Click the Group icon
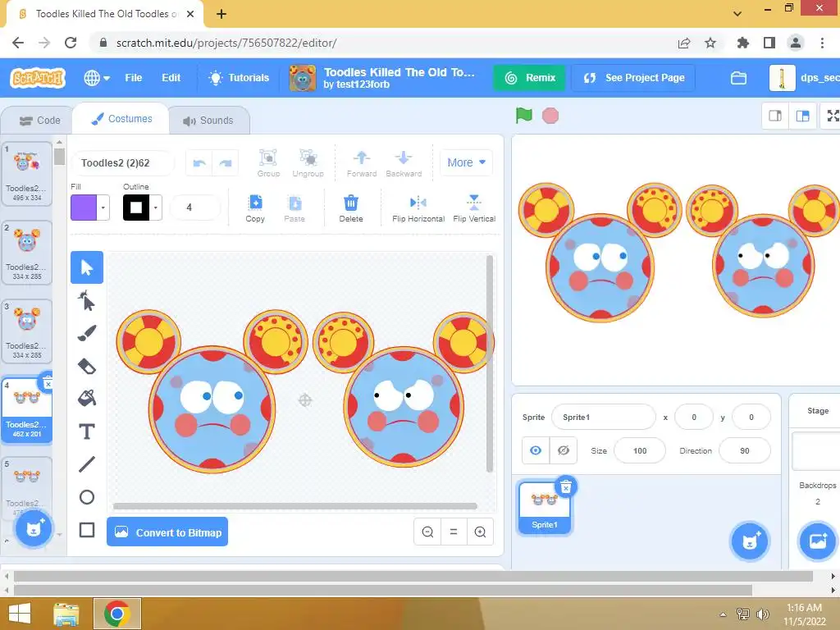Viewport: 840px width, 630px height. [268, 163]
